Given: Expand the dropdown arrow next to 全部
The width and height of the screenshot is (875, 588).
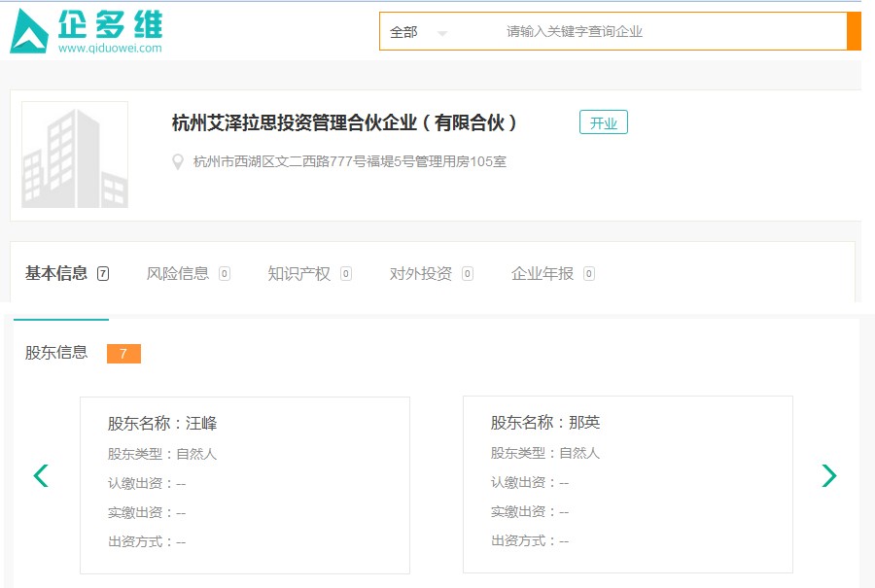Looking at the screenshot, I should point(443,32).
